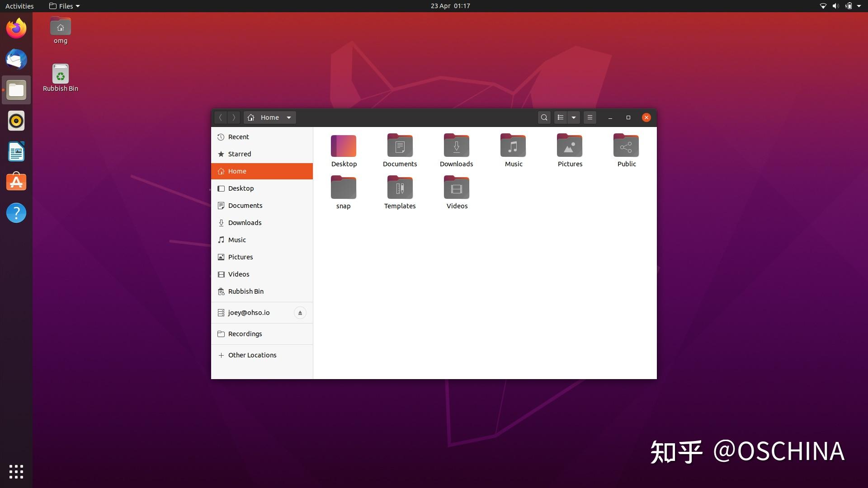Navigate back using the arrow button
This screenshot has width=868, height=488.
pyautogui.click(x=220, y=117)
